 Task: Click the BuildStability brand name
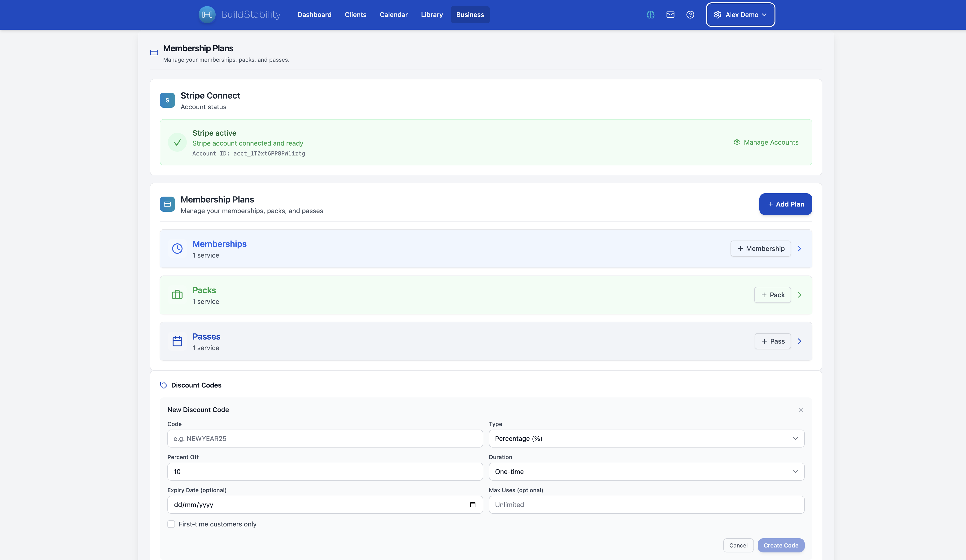click(x=251, y=15)
